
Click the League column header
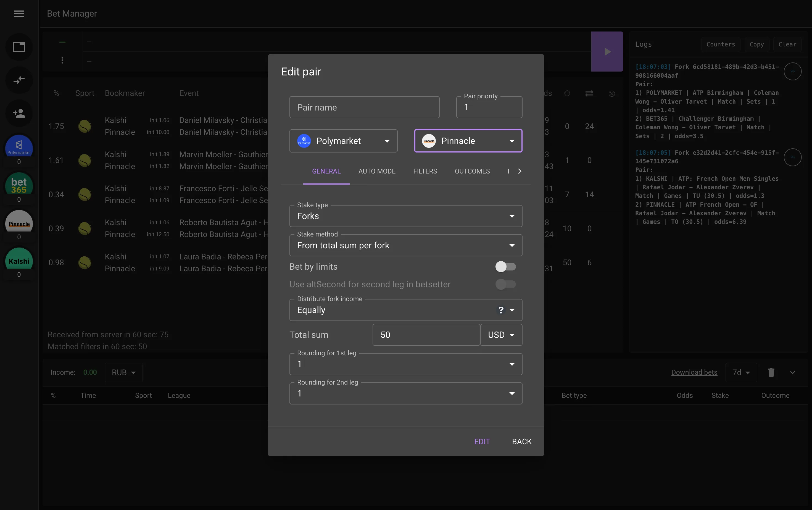click(x=179, y=395)
